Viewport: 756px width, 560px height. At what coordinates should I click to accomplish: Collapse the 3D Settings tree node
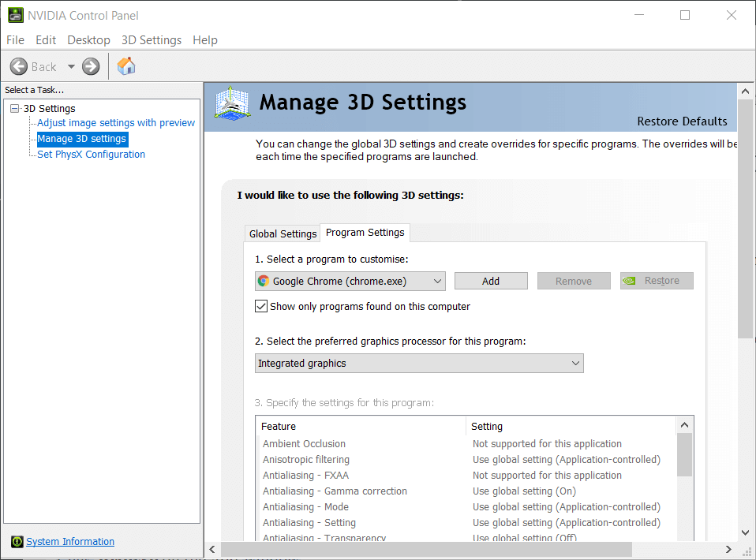(x=14, y=108)
